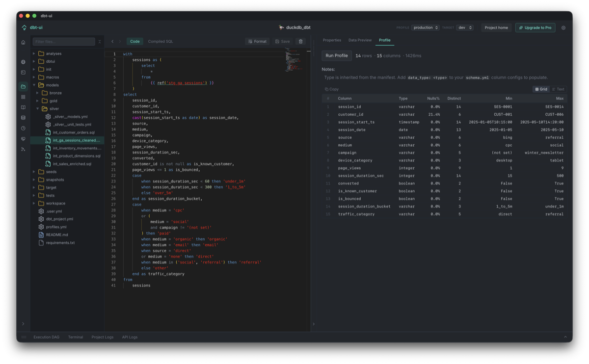The image size is (589, 364).
Task: Copy profile results with Copy icon
Action: 332,89
